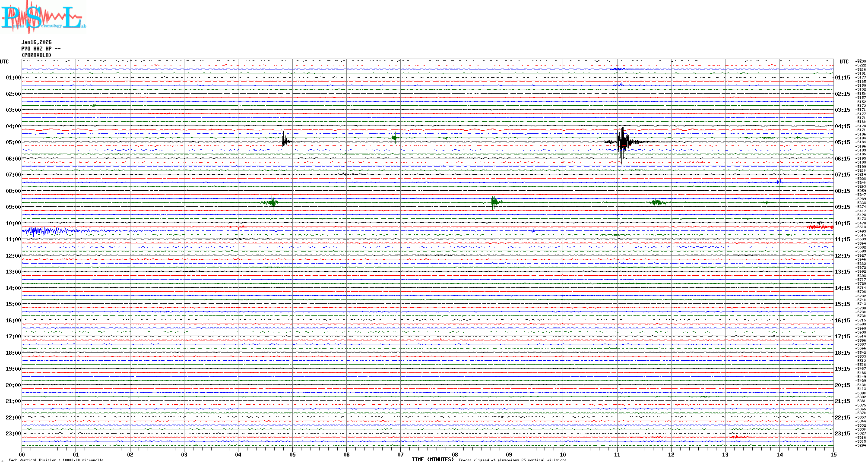The width and height of the screenshot is (868, 466).
Task: Click the PSL seismology lab logo
Action: (x=43, y=17)
